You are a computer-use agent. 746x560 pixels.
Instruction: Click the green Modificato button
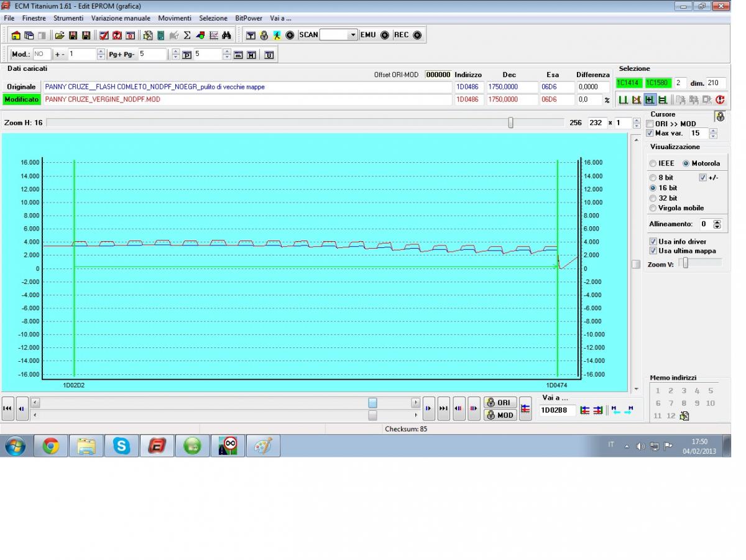tap(22, 99)
